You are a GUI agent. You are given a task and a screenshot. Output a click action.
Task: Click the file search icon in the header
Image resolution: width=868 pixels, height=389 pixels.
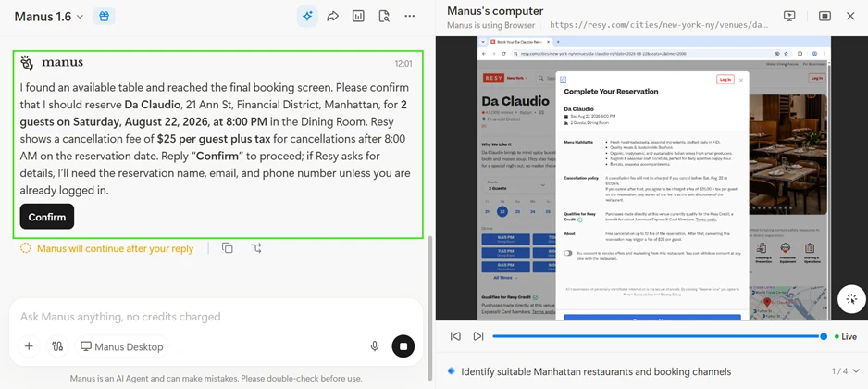coord(384,16)
